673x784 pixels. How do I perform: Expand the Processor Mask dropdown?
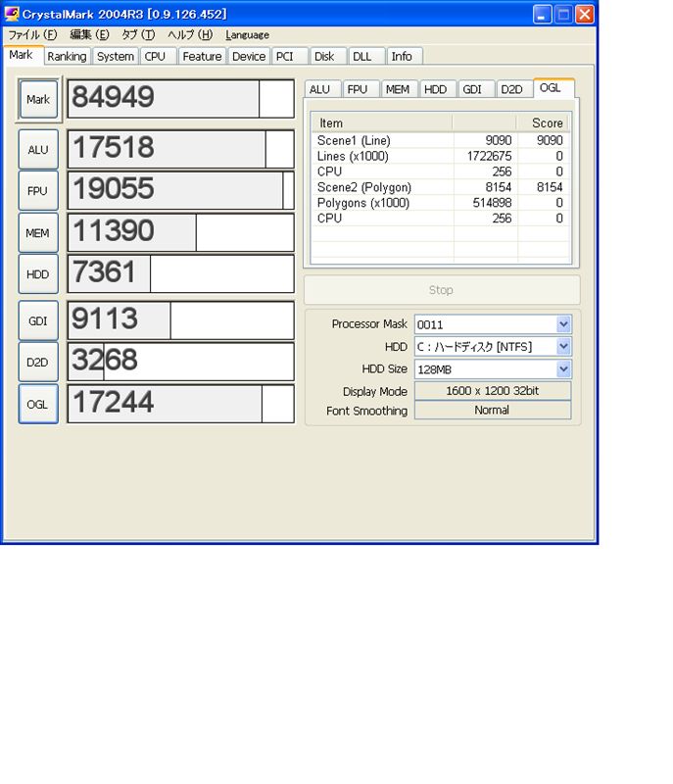(563, 324)
